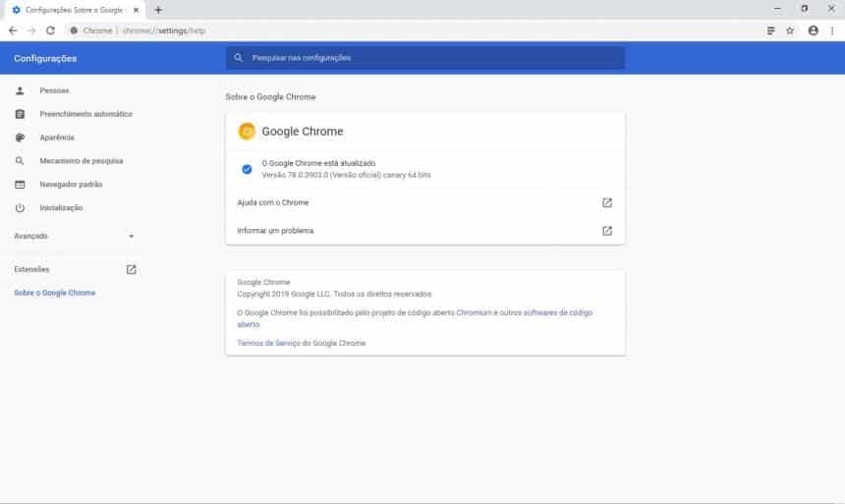Screen dimensions: 845x504
Task: Click the Navegador padrão window icon
Action: click(x=20, y=185)
